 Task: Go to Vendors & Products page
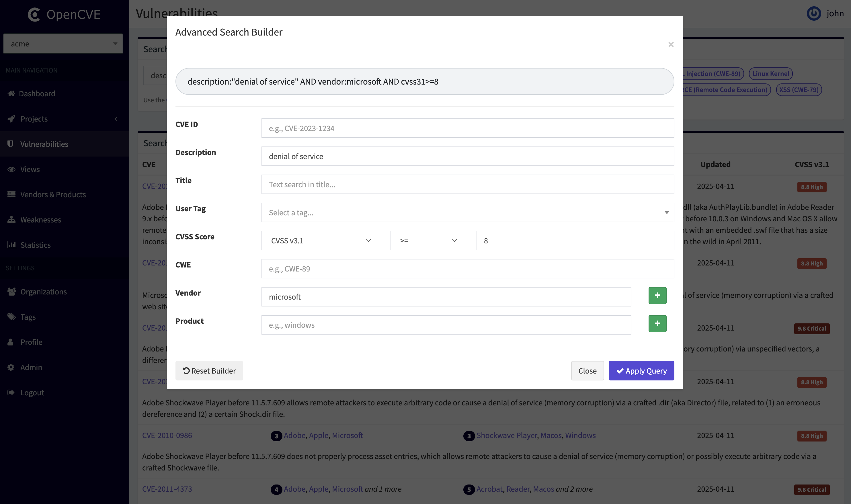(64, 194)
